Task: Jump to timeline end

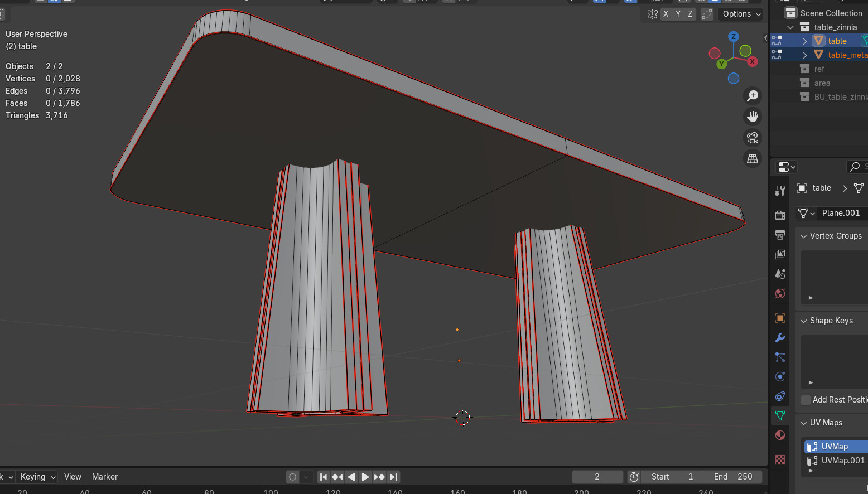Action: click(393, 477)
